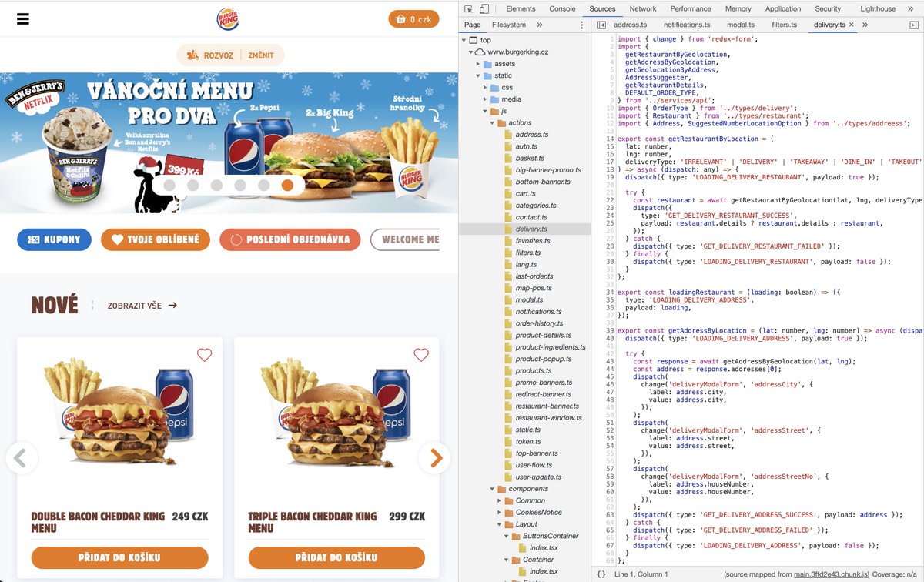
Task: Open cart.ts in the file tree
Action: pyautogui.click(x=525, y=193)
